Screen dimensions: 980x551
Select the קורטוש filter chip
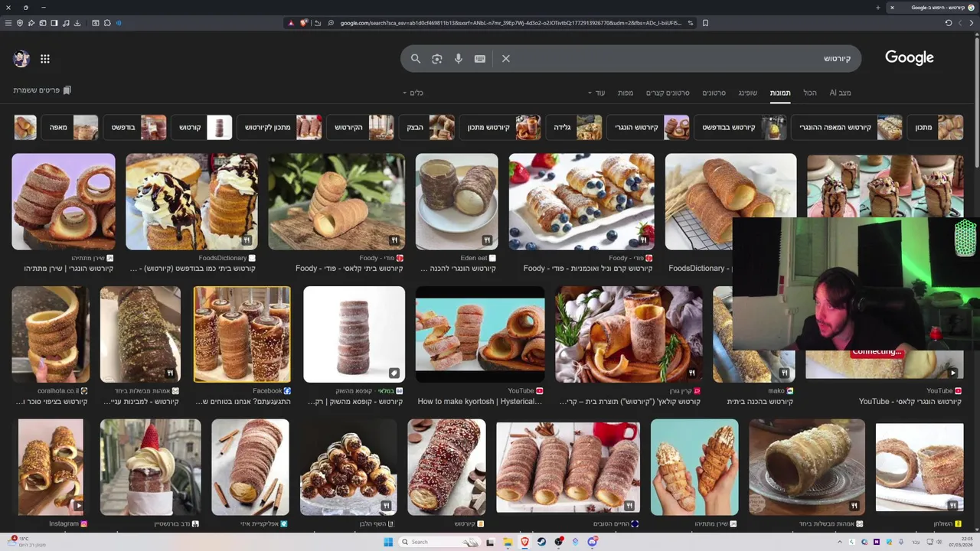[x=201, y=127]
